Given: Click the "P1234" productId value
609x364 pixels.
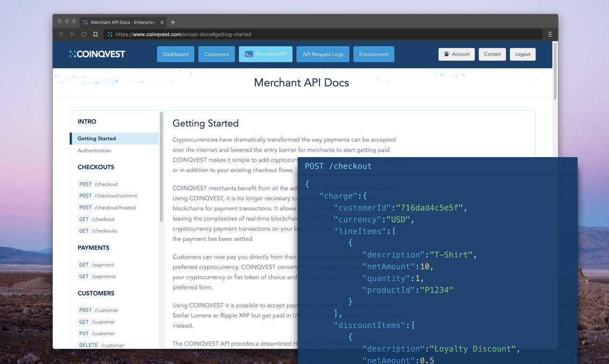Looking at the screenshot, I should (436, 290).
